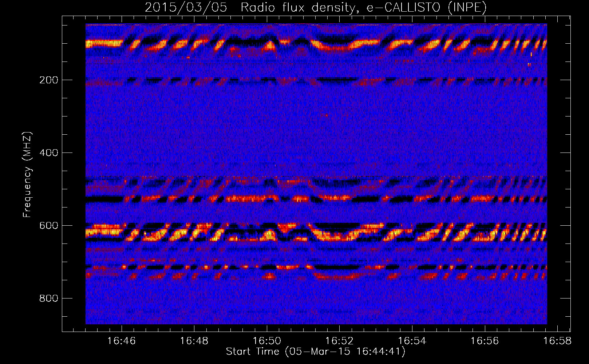Click the 16:58 time tick label
Screen dimensions: 589x364
click(557, 341)
